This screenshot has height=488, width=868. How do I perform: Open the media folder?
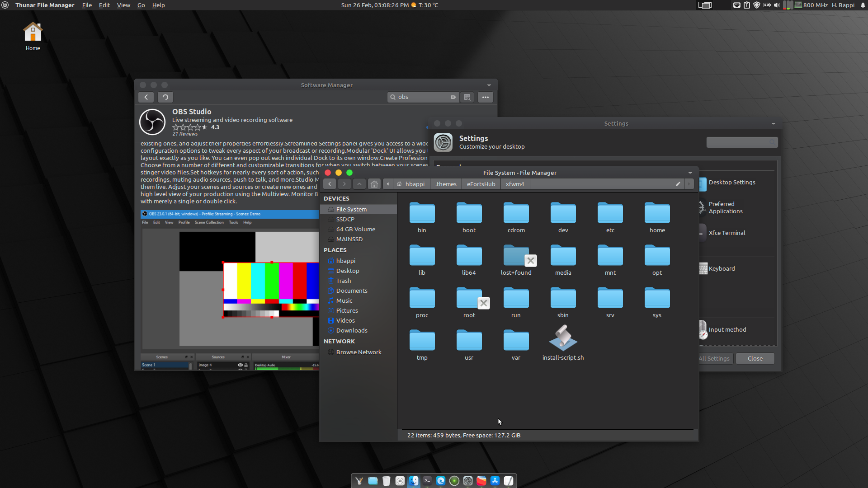[563, 260]
